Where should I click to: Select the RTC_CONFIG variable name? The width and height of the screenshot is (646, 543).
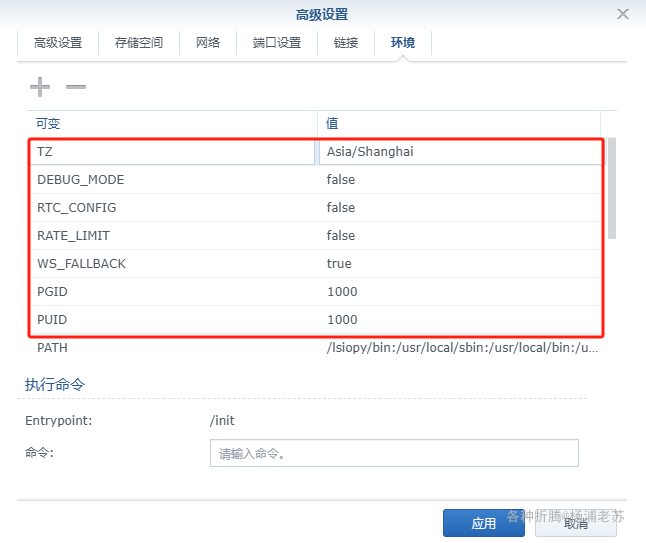point(77,208)
